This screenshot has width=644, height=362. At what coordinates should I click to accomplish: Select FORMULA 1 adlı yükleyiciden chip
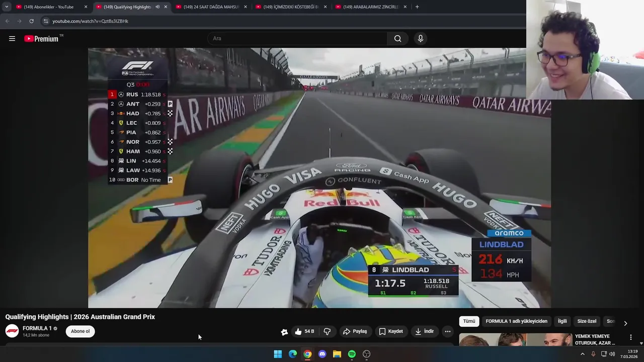click(516, 321)
